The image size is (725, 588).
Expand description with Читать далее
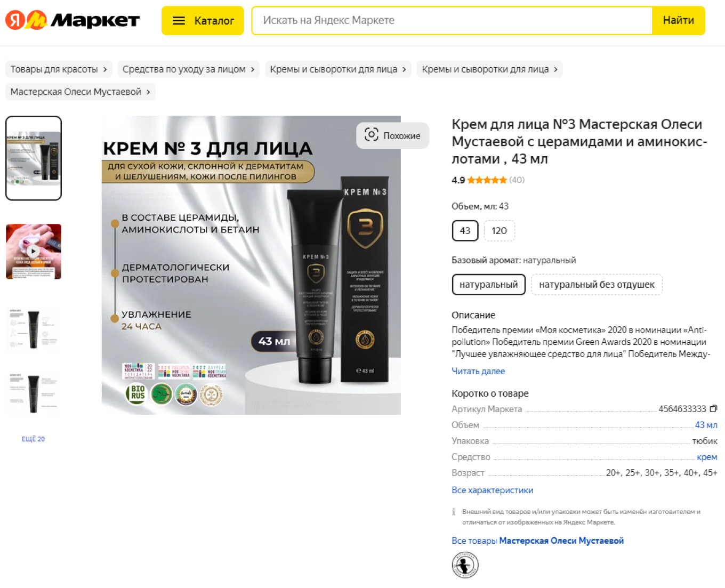click(x=478, y=371)
